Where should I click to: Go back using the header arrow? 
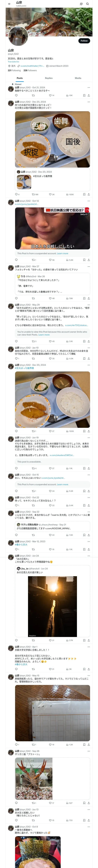tap(9, 4)
